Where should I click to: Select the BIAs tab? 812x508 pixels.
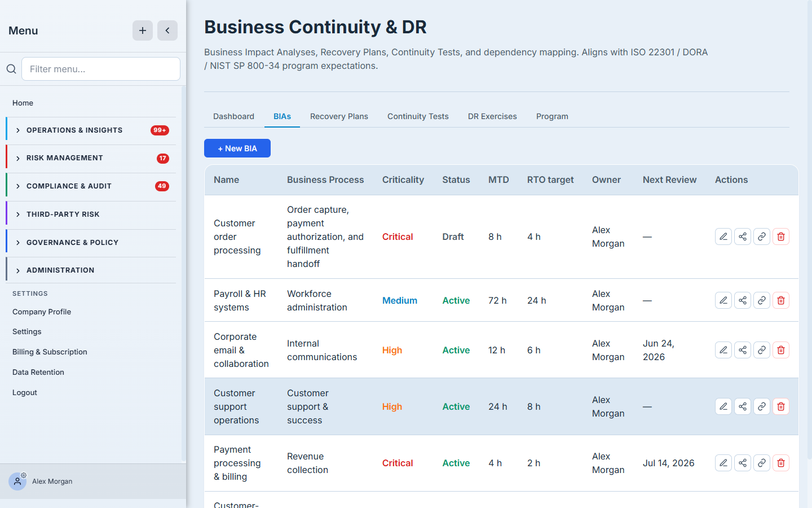[282, 116]
